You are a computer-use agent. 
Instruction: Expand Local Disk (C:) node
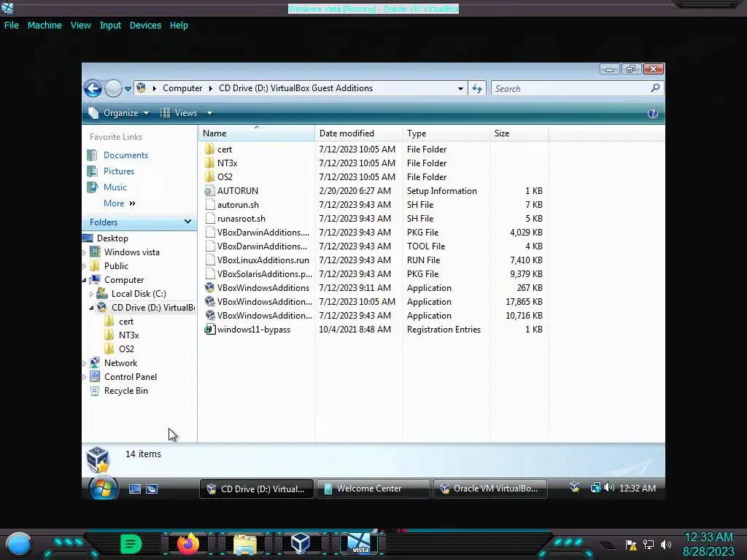(91, 294)
